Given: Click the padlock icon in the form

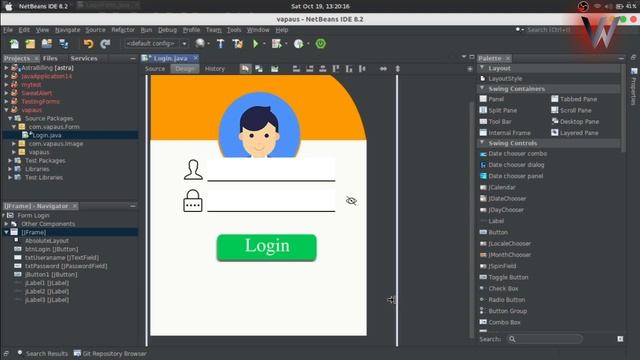Looking at the screenshot, I should tap(193, 200).
